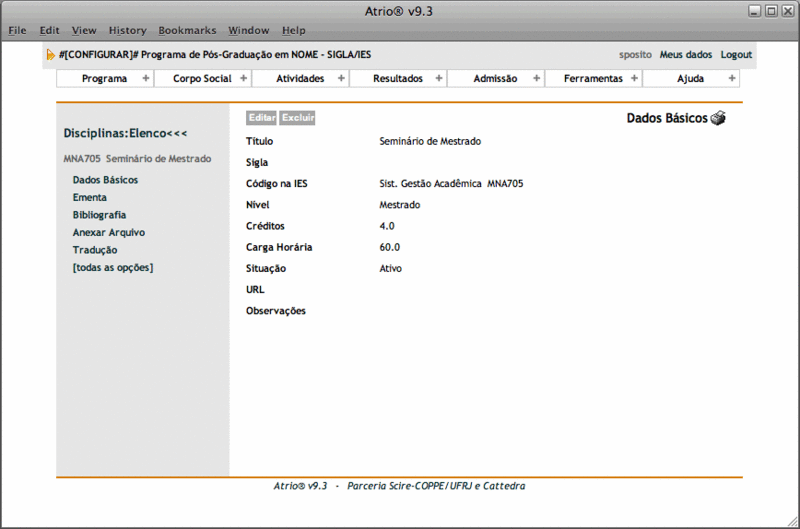The width and height of the screenshot is (800, 529).
Task: Open the Bookmarks menu
Action: coord(187,31)
